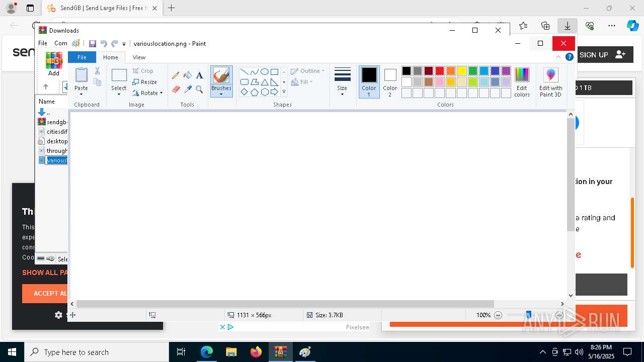This screenshot has width=644, height=362.
Task: Click the rectangular Select tool icon
Action: pos(119,75)
